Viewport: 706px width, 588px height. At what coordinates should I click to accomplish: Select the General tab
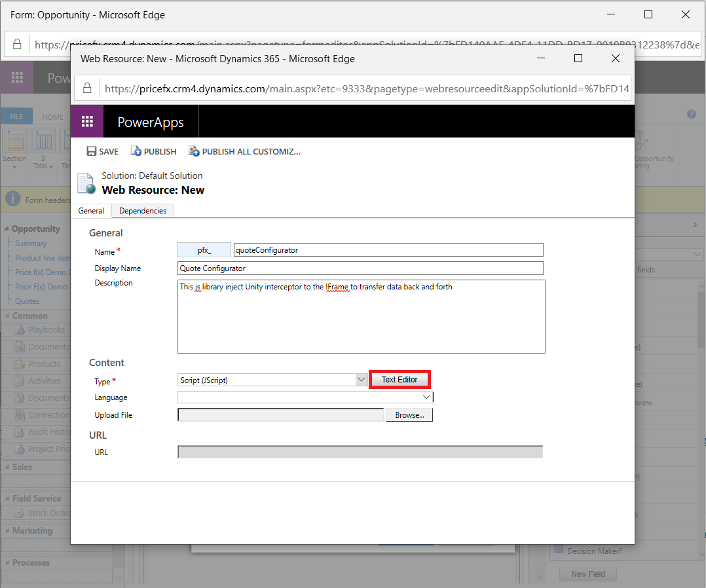[x=91, y=211]
